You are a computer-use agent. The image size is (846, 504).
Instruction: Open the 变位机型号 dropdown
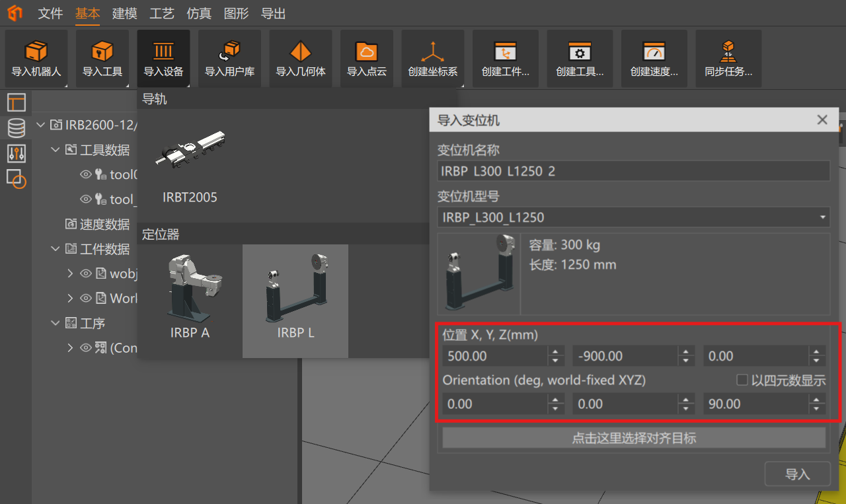[x=633, y=217]
